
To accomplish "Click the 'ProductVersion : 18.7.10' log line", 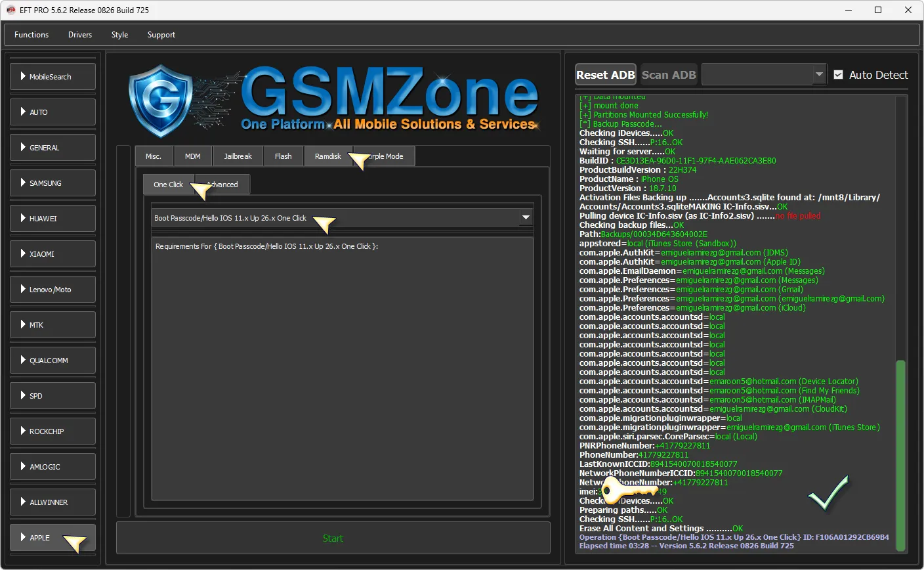I will tap(628, 188).
